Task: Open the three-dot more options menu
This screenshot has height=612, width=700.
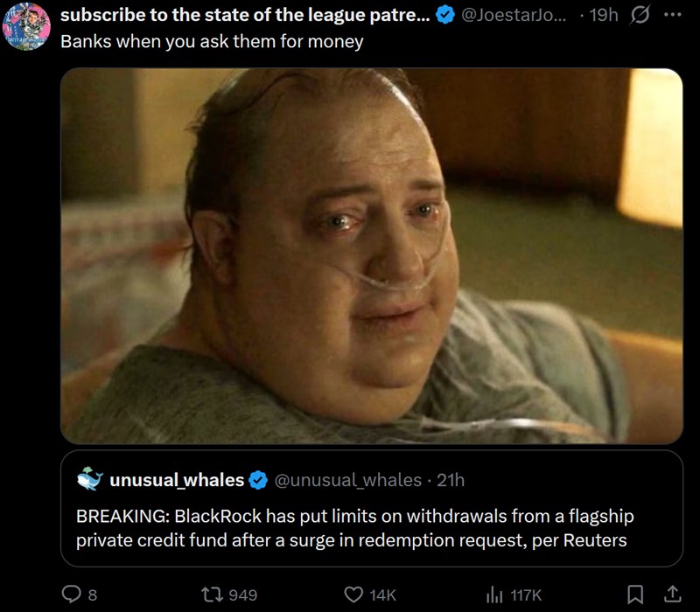Action: coord(673,15)
